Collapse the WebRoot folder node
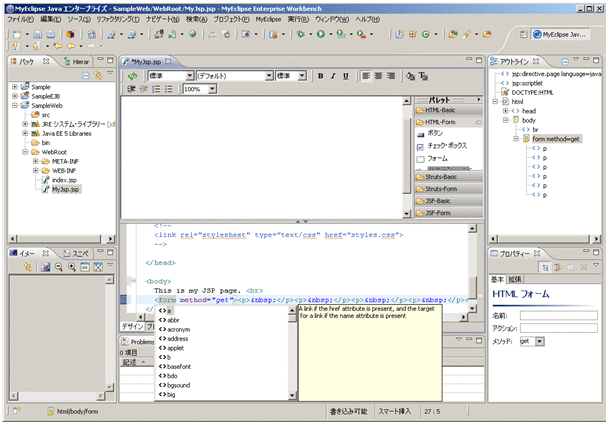The width and height of the screenshot is (609, 425). pyautogui.click(x=24, y=151)
